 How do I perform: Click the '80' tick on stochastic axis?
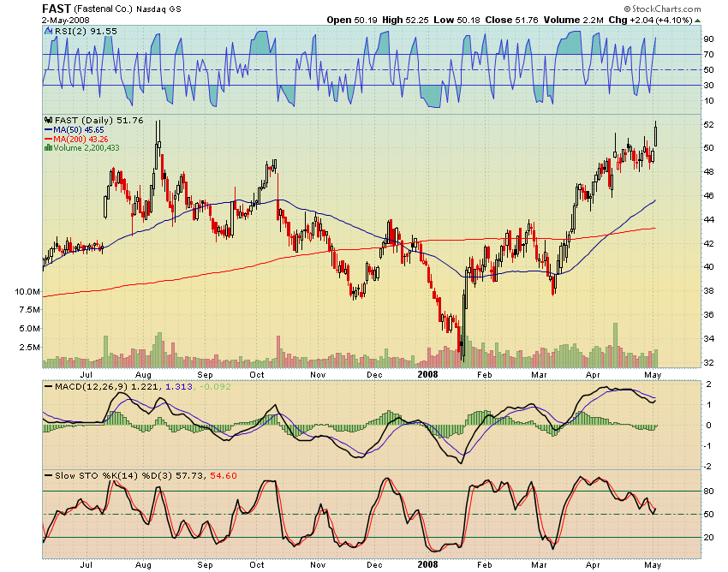click(x=708, y=492)
